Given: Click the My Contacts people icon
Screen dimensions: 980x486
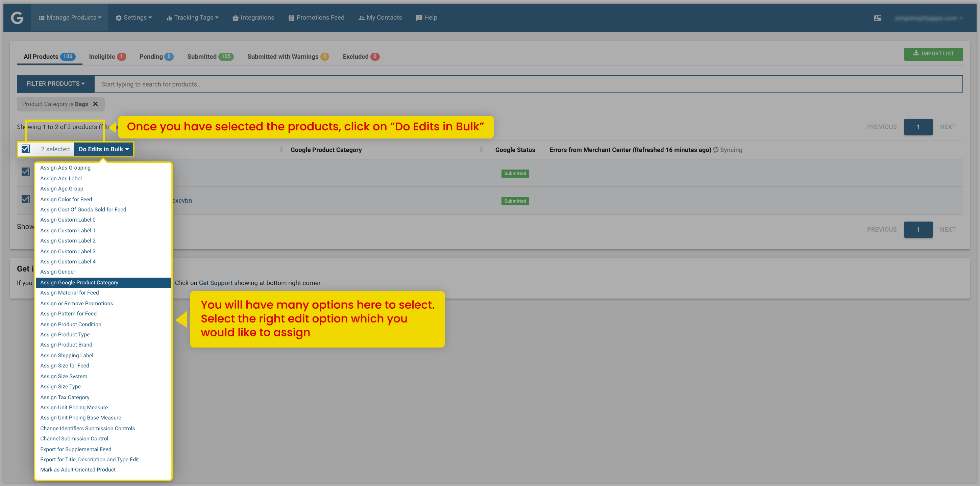Looking at the screenshot, I should click(361, 18).
